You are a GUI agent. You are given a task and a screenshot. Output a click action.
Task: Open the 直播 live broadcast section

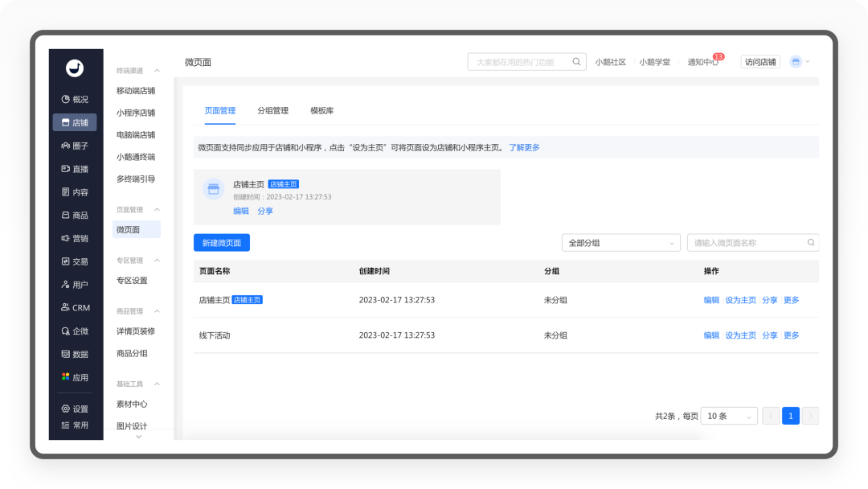pyautogui.click(x=75, y=169)
